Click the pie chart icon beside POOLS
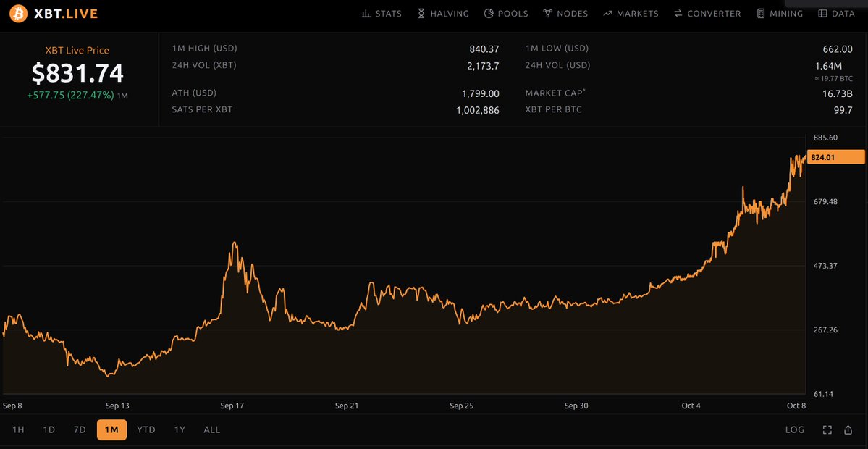The image size is (868, 449). (x=488, y=14)
